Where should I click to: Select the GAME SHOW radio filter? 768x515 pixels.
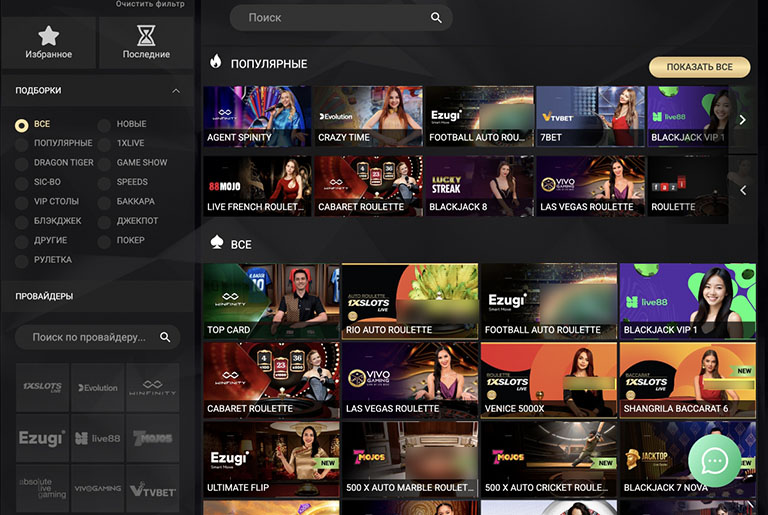tap(104, 164)
